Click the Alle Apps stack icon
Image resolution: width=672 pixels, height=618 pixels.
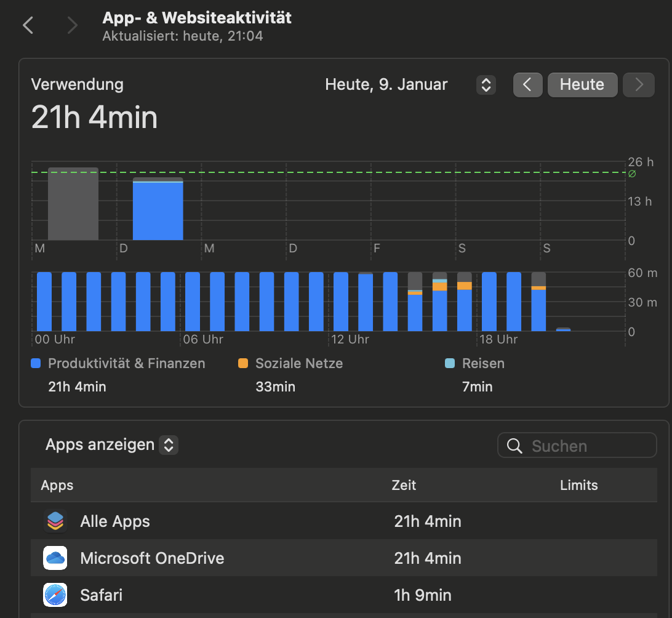tap(55, 521)
